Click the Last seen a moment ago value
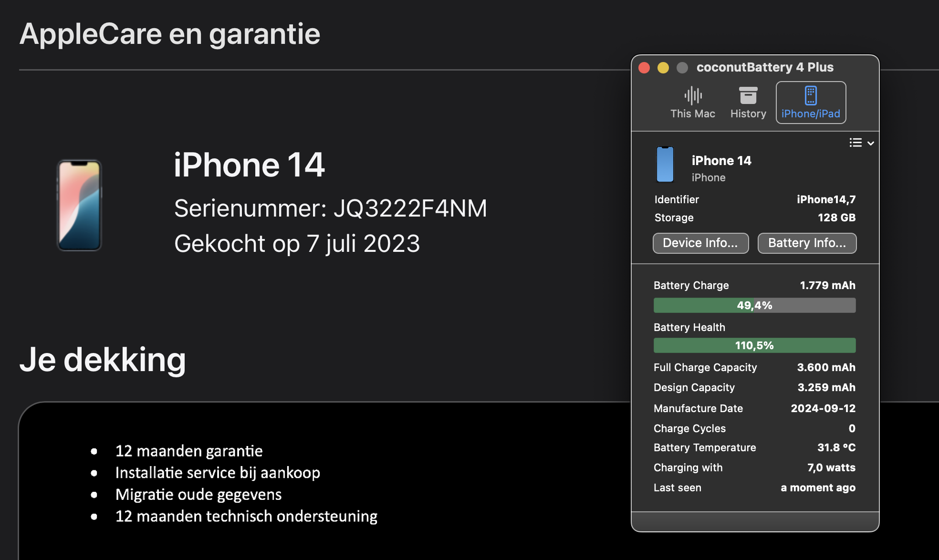This screenshot has width=939, height=560. [818, 487]
